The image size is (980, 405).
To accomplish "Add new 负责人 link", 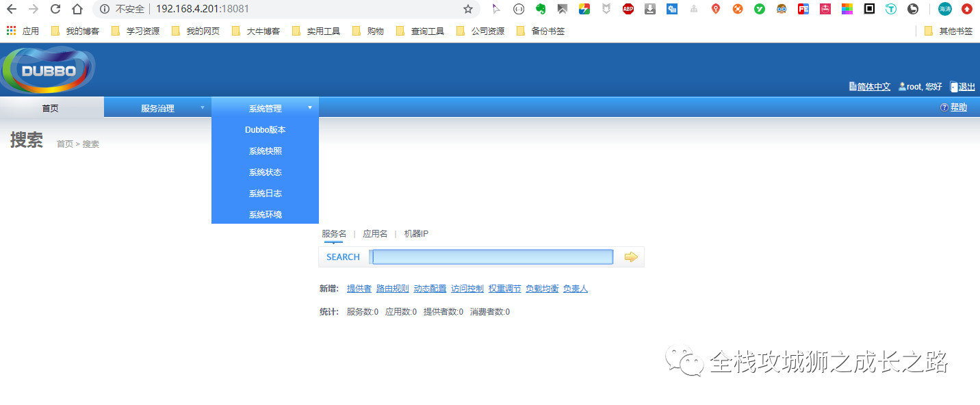I will click(576, 289).
